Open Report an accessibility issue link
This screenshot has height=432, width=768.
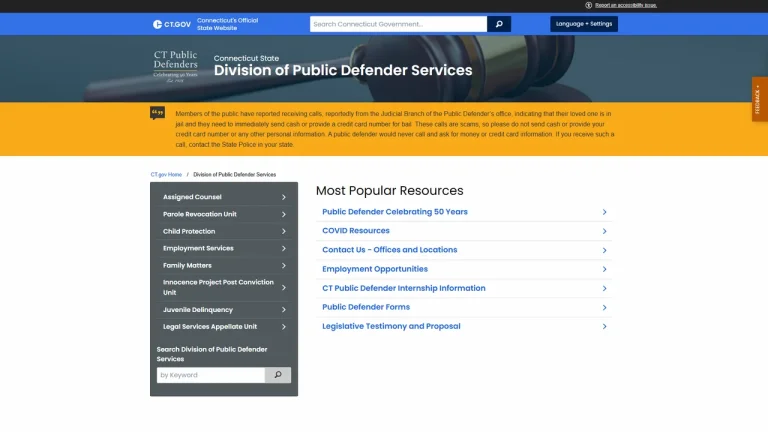click(625, 5)
